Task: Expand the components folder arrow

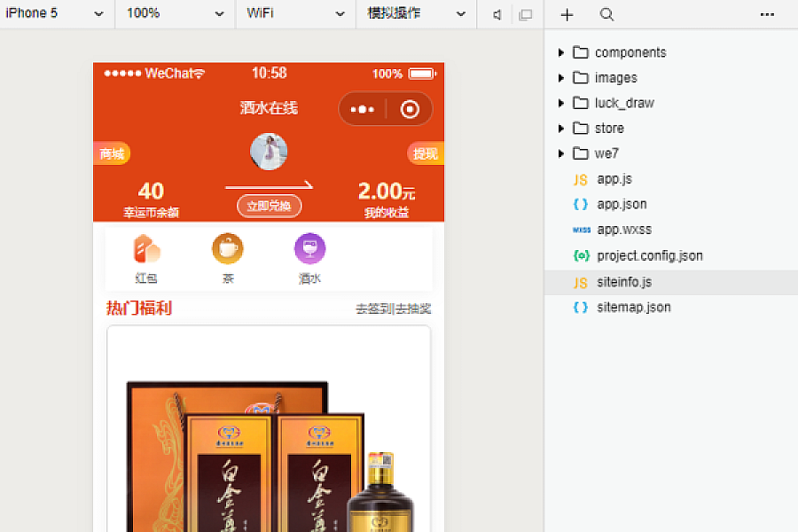Action: coord(561,52)
